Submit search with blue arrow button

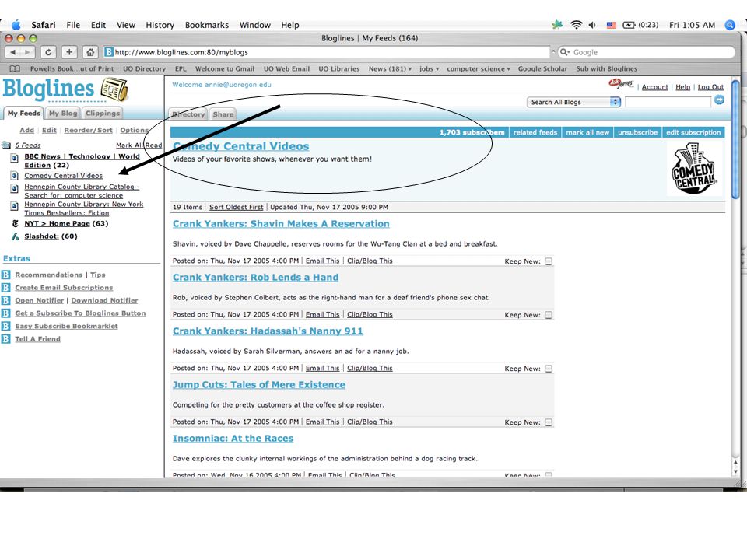click(x=719, y=100)
